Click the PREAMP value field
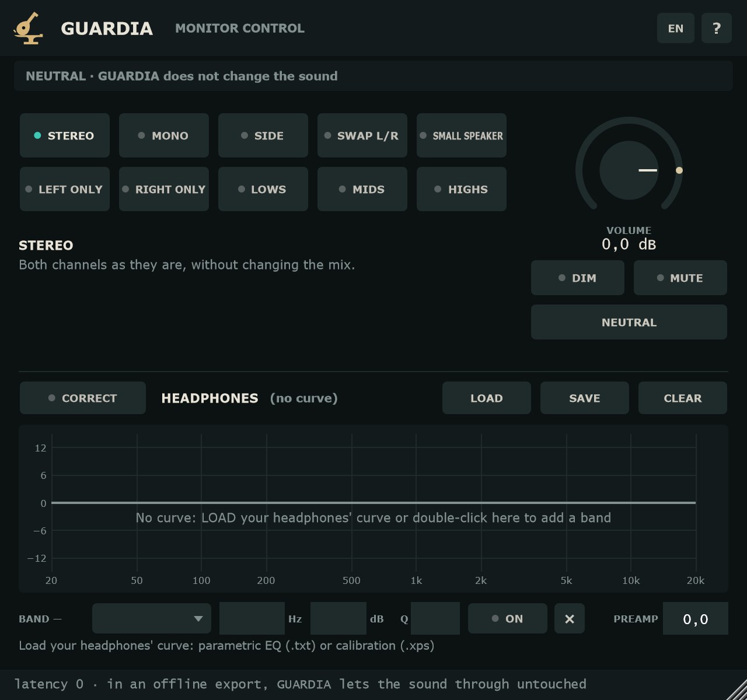The height and width of the screenshot is (700, 747). point(696,618)
